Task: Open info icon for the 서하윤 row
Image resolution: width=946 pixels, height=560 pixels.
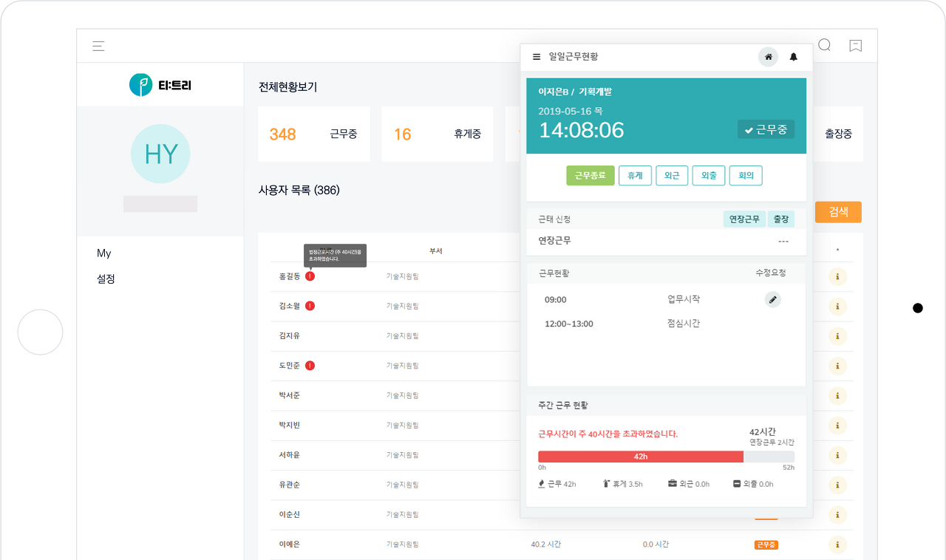Action: click(837, 455)
